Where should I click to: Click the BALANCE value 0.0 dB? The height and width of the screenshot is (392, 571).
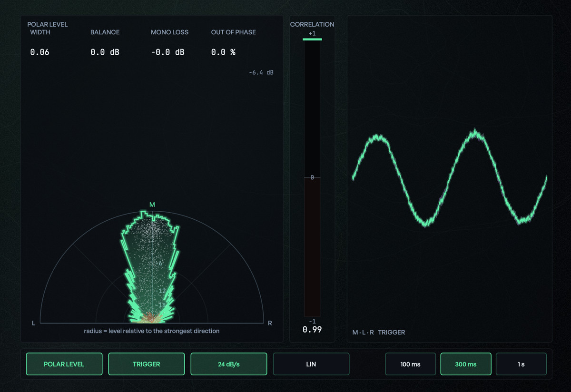click(x=105, y=52)
